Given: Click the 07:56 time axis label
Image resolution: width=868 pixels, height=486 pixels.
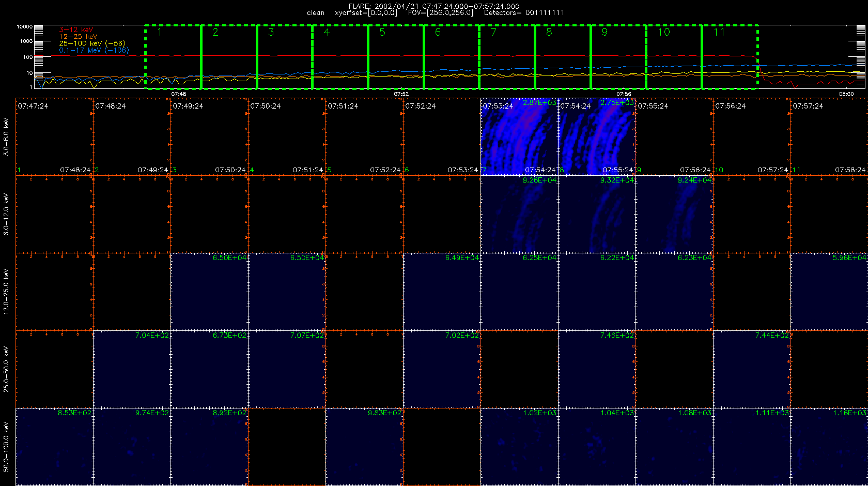Looking at the screenshot, I should [x=624, y=94].
